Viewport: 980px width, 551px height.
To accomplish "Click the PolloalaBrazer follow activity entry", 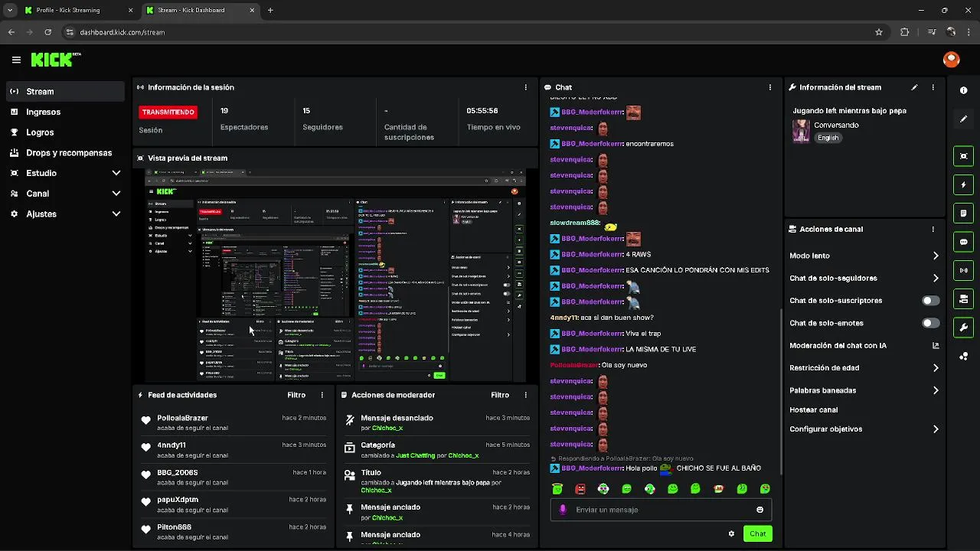I will (x=234, y=422).
